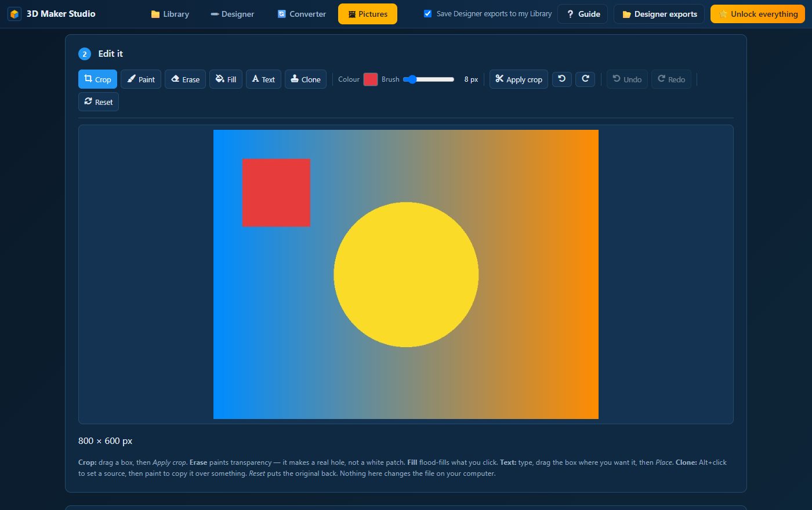The width and height of the screenshot is (812, 510).
Task: Select the Clone stamp tool
Action: 306,79
